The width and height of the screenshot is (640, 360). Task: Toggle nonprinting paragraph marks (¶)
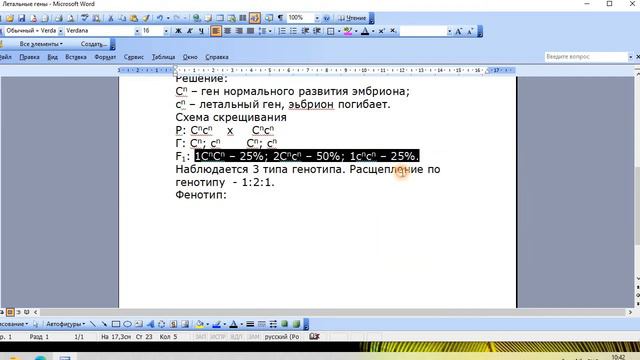pyautogui.click(x=280, y=18)
